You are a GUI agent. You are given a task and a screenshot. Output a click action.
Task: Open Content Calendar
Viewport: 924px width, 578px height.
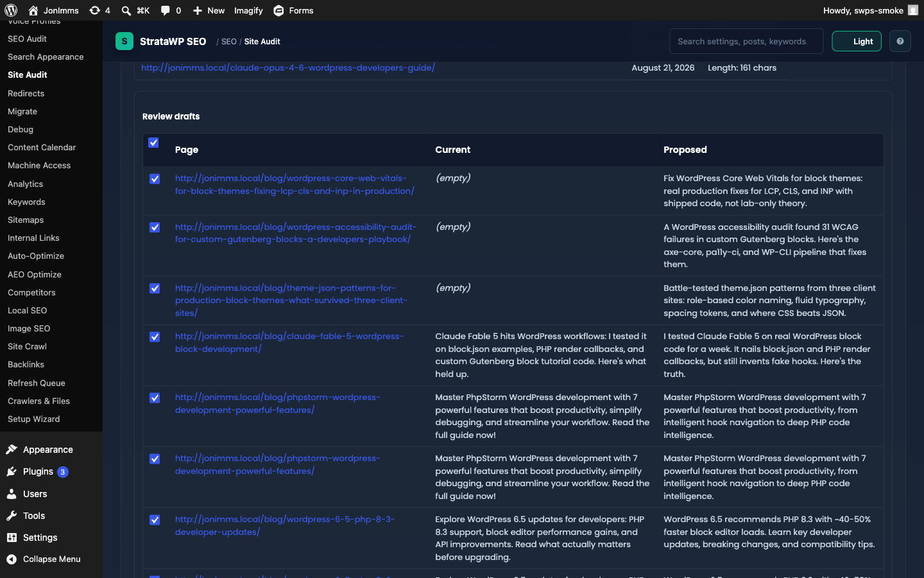coord(42,147)
